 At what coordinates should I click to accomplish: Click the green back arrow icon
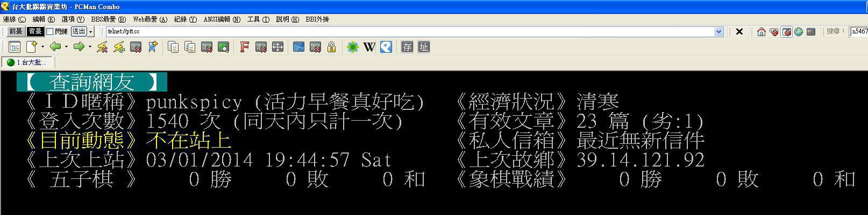(x=55, y=47)
